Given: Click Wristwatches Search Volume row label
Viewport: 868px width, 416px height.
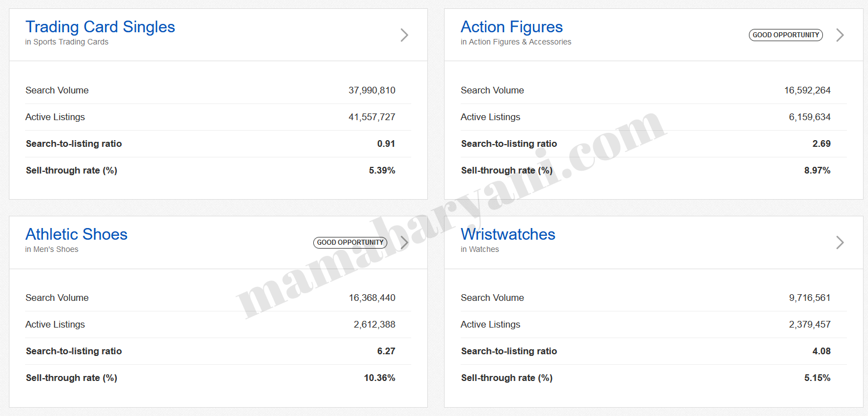Looking at the screenshot, I should coord(492,298).
